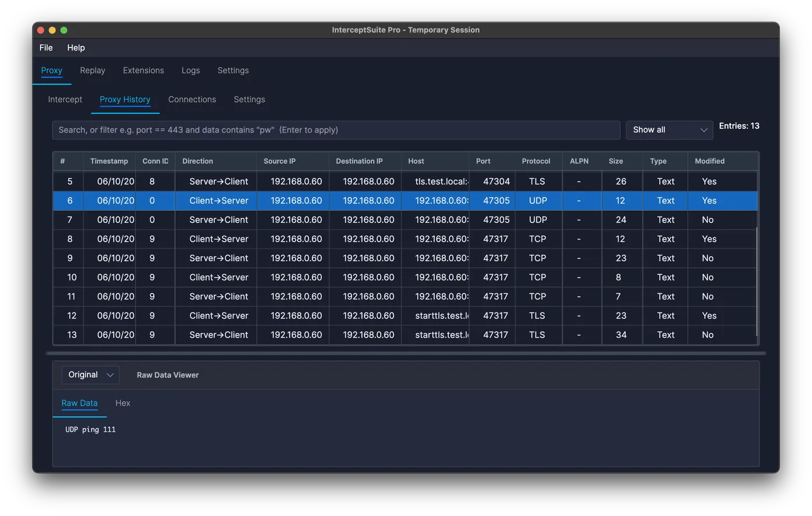Open the top-level Settings tab
This screenshot has height=516, width=812.
coord(233,70)
